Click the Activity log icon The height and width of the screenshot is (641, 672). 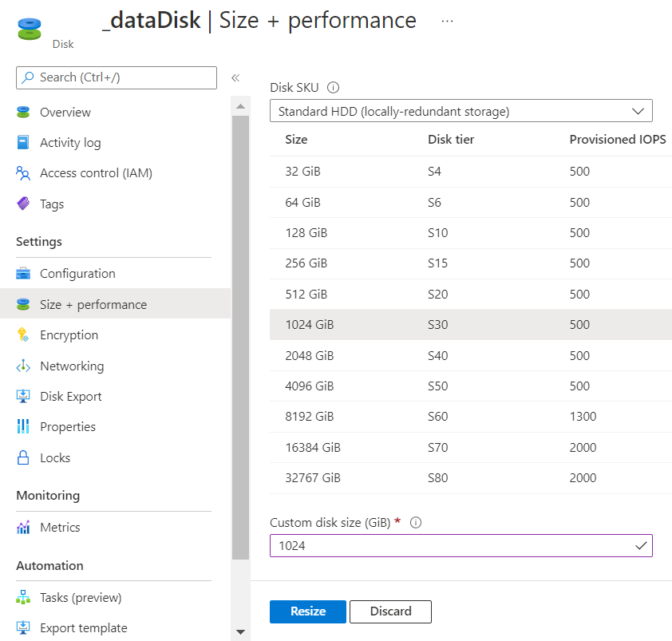[x=23, y=143]
